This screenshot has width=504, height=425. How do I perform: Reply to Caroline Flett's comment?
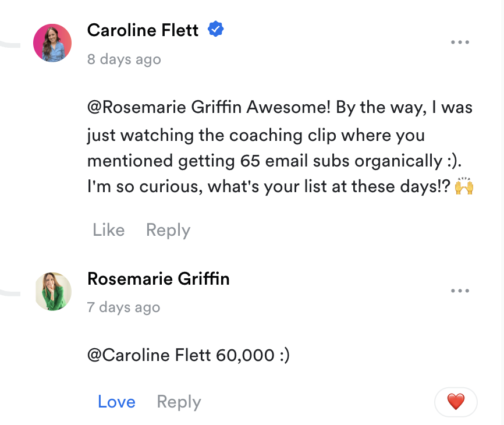click(x=168, y=230)
